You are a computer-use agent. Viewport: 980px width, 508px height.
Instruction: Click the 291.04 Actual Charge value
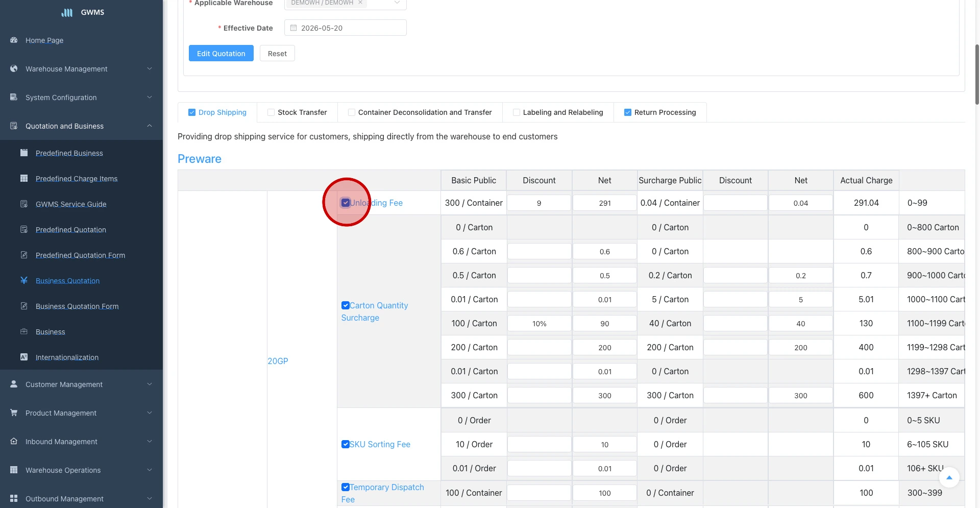click(866, 203)
